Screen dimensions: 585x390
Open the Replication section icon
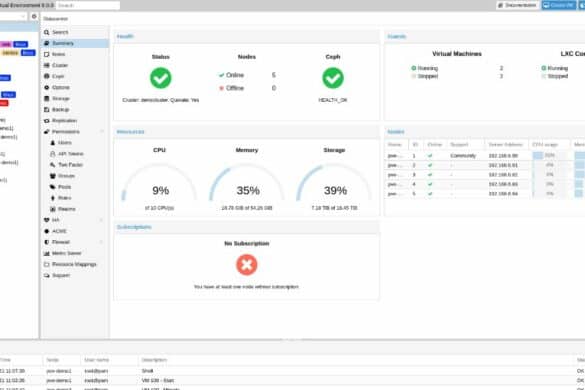point(47,121)
